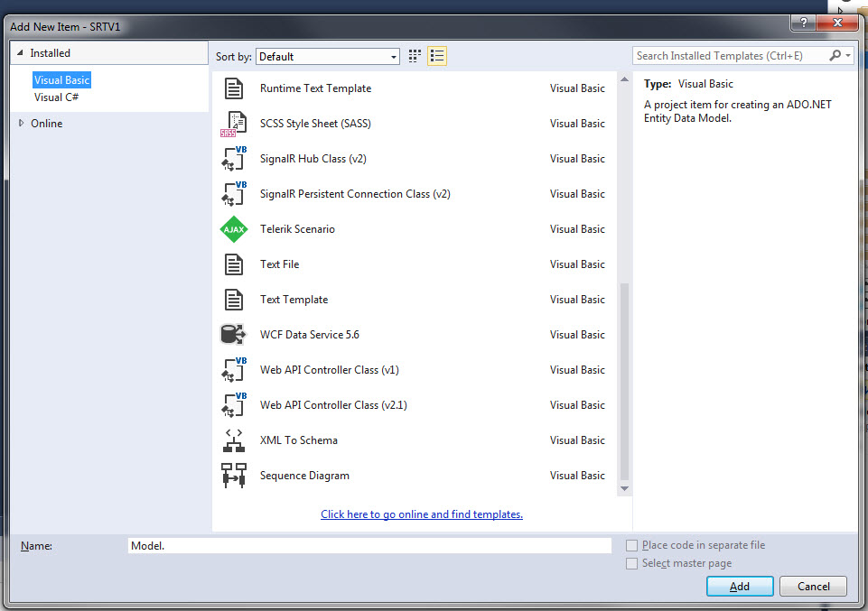Select SignalR Persistent Connection Class (v2)
The image size is (868, 611).
pyautogui.click(x=415, y=194)
